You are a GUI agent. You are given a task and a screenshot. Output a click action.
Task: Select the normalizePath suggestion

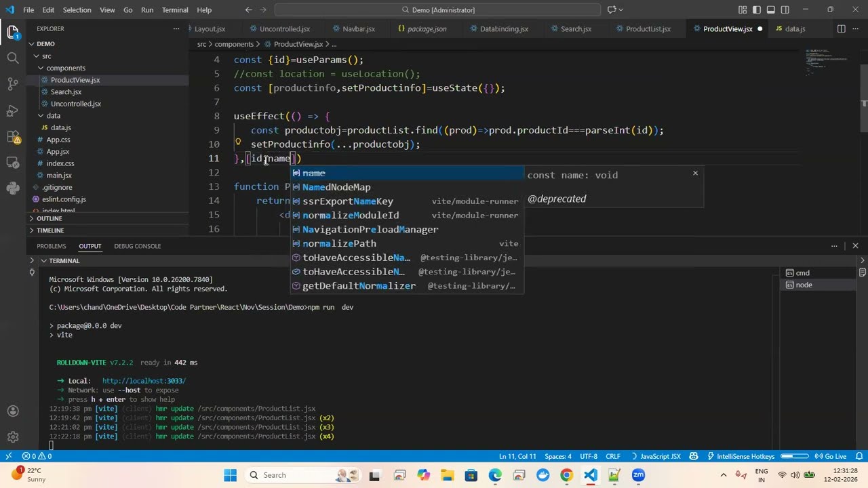pos(407,243)
